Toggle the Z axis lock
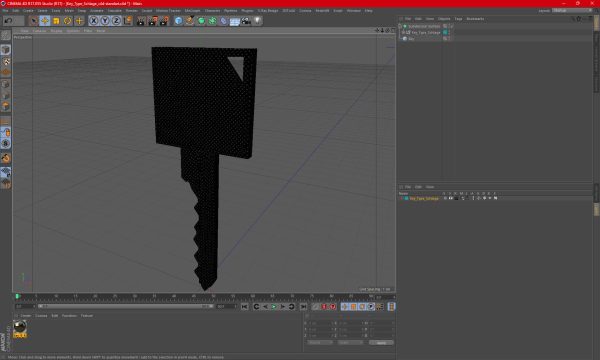Screen dimensions: 600x360 click(x=116, y=21)
